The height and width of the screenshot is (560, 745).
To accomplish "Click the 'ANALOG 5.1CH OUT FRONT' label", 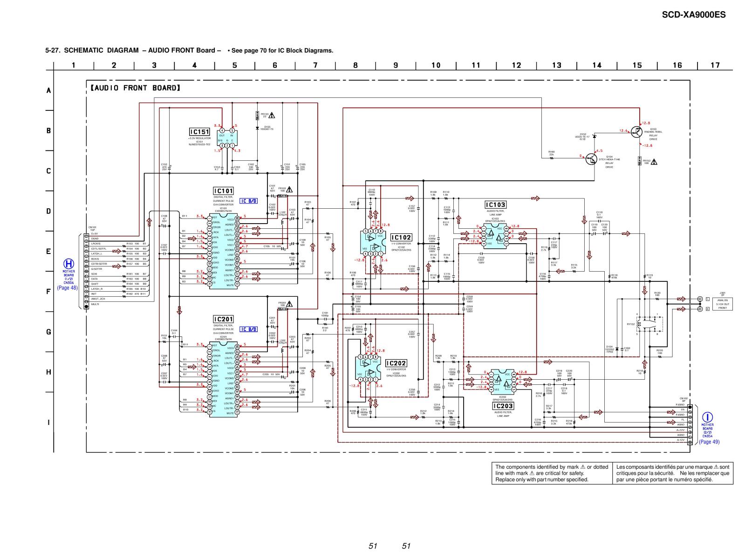I will click(x=722, y=303).
